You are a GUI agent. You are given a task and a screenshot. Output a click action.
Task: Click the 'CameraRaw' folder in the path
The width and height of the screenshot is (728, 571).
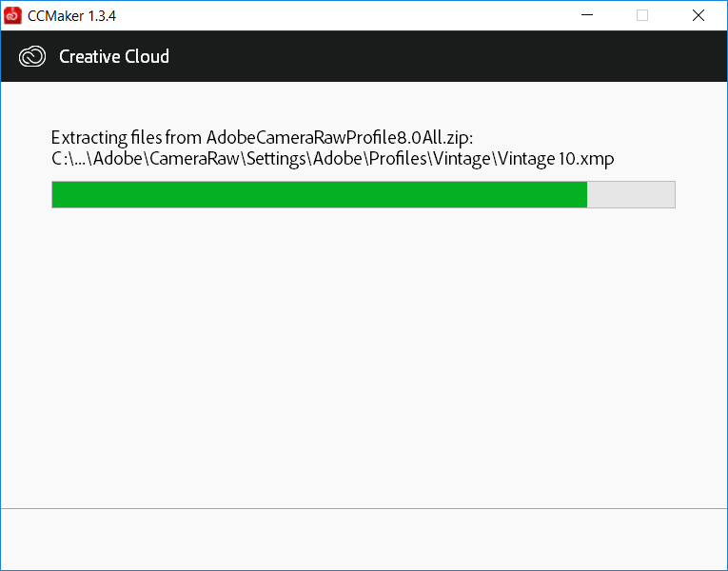(x=194, y=159)
